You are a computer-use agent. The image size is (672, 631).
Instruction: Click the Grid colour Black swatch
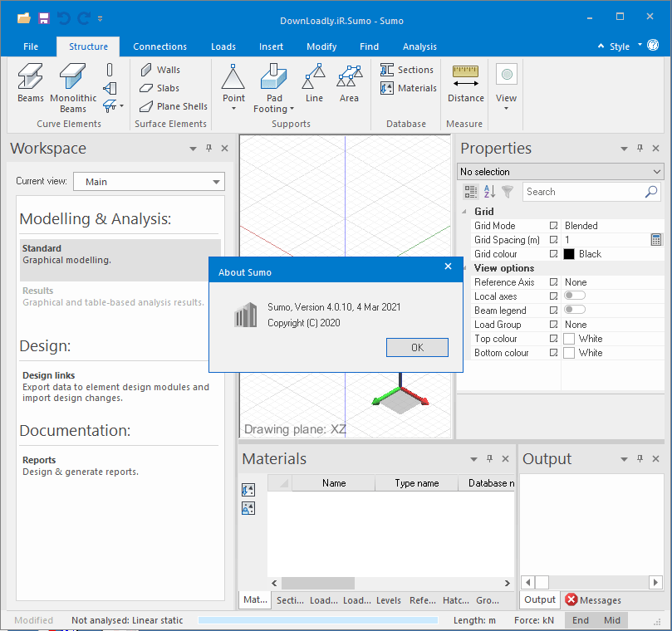point(569,254)
